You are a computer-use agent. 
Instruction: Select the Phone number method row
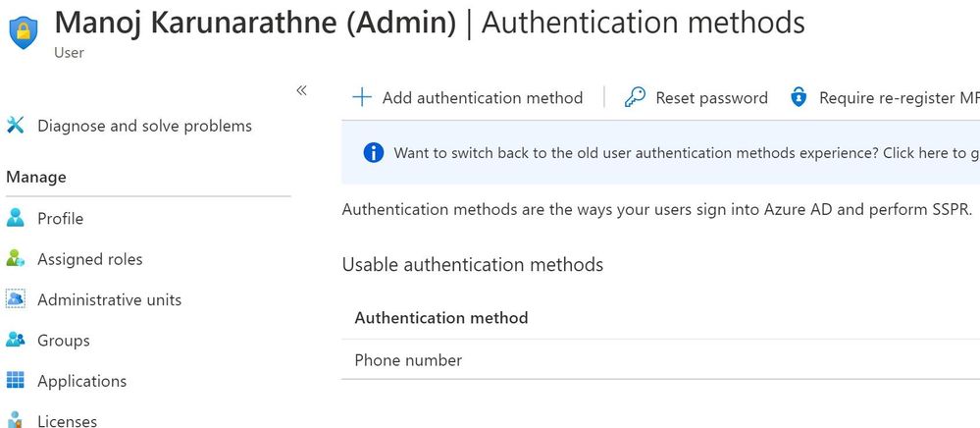click(408, 360)
